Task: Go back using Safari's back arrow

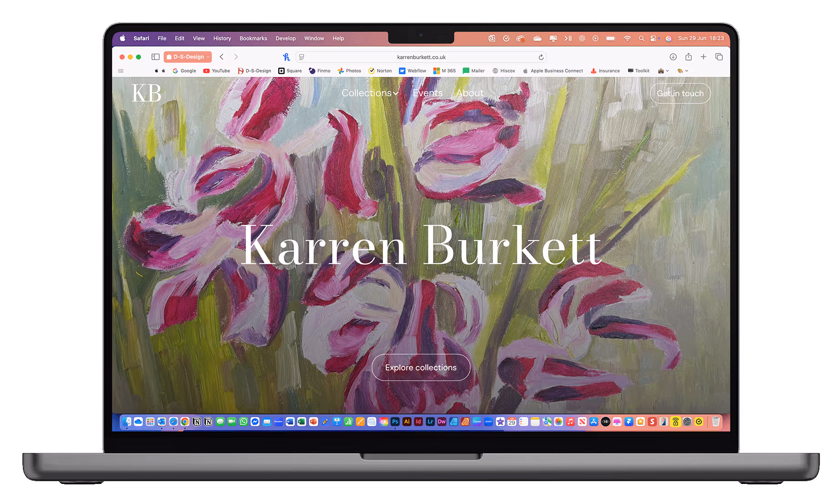Action: (222, 57)
